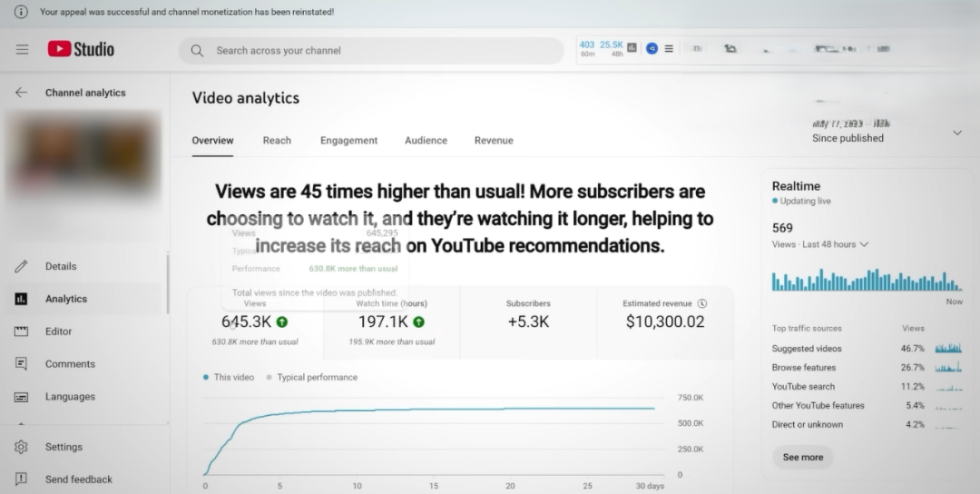Switch to the Engagement tab
Viewport: 980px width, 494px height.
tap(348, 141)
